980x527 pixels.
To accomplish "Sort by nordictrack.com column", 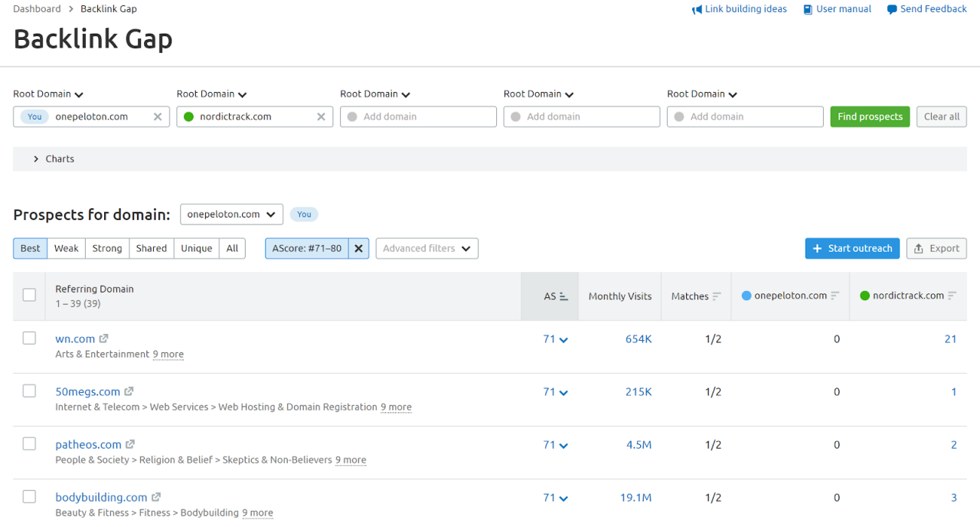I will (x=908, y=296).
